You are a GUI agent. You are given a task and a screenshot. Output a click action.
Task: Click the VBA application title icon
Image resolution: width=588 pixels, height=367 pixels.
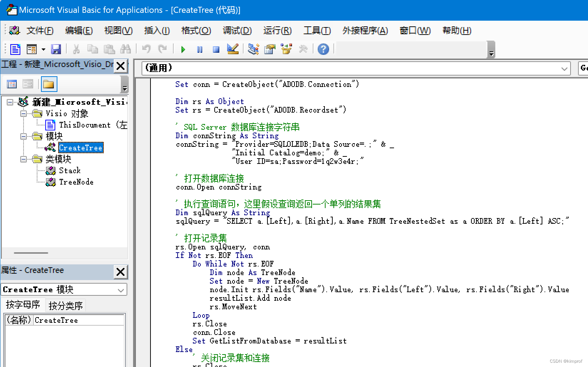coord(11,10)
